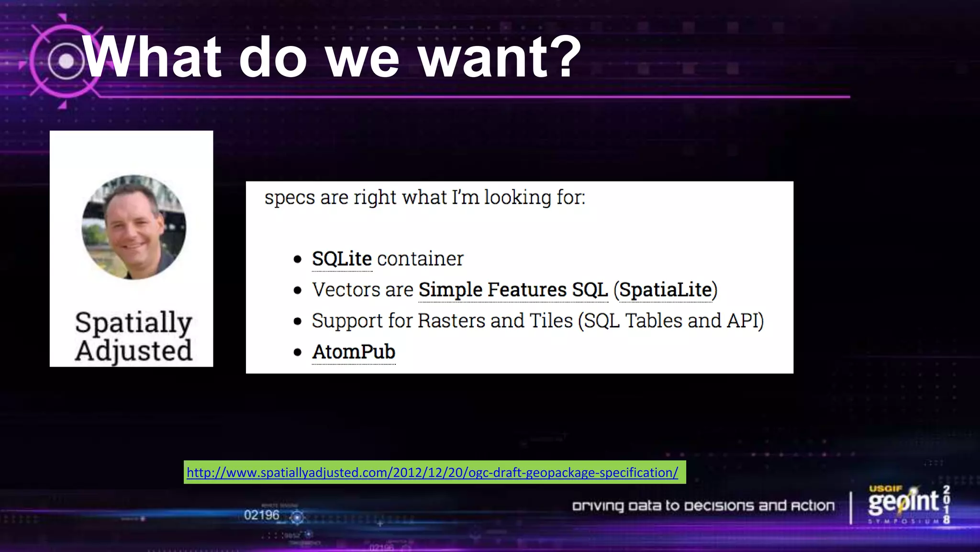Screen dimensions: 980x552
Task: Click the SQLite bold link
Action: coord(342,259)
